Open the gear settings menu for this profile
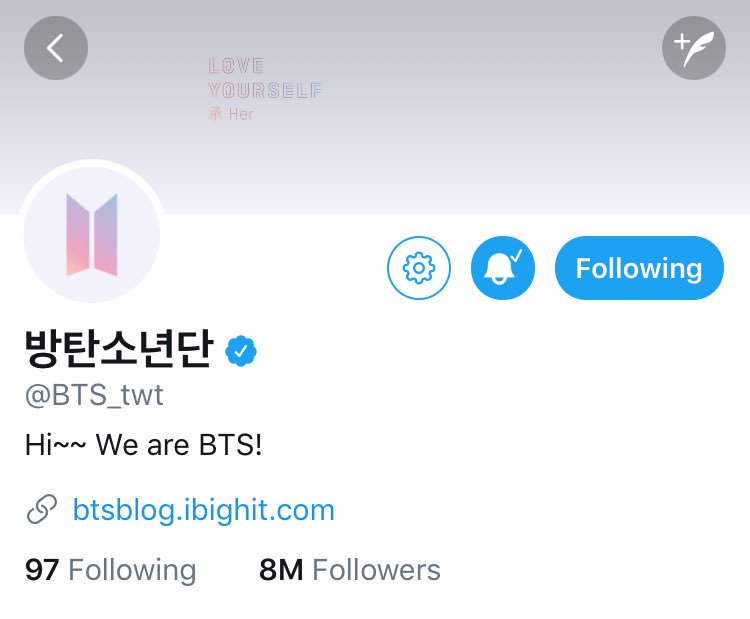 pos(419,268)
